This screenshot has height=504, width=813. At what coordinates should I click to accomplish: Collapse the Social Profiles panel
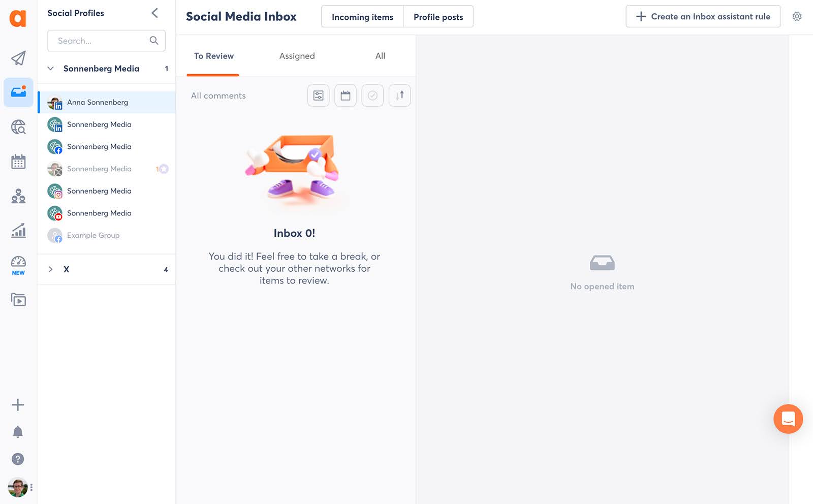coord(154,13)
